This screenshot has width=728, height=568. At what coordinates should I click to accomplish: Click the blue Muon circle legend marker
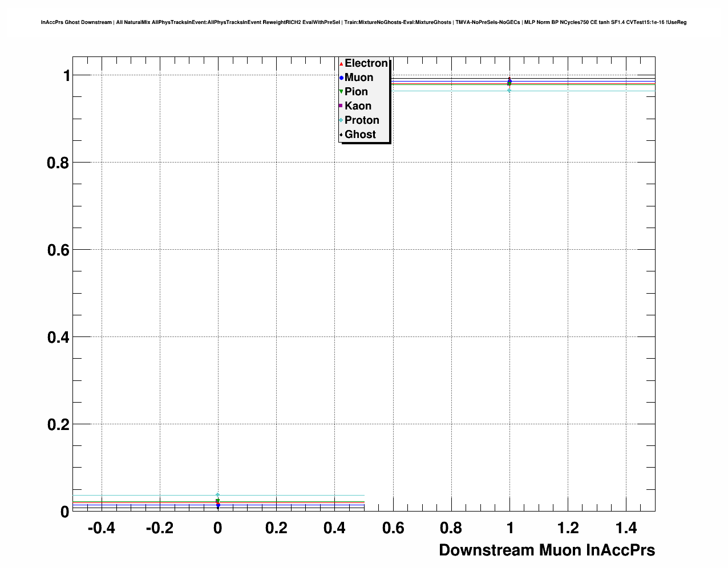(341, 78)
